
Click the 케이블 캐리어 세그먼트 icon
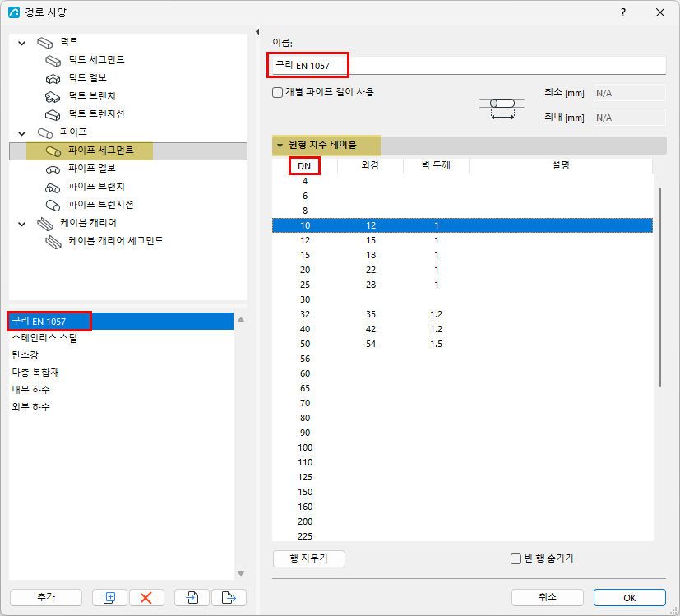click(53, 242)
